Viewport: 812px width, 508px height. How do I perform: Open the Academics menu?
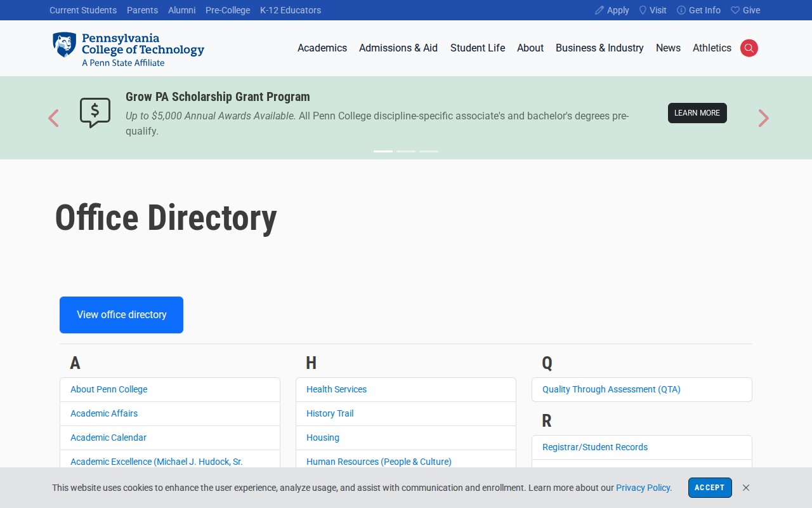[322, 48]
